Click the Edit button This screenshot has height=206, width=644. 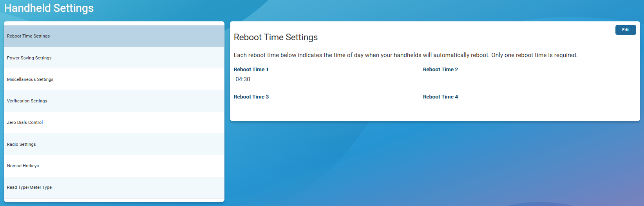point(626,30)
